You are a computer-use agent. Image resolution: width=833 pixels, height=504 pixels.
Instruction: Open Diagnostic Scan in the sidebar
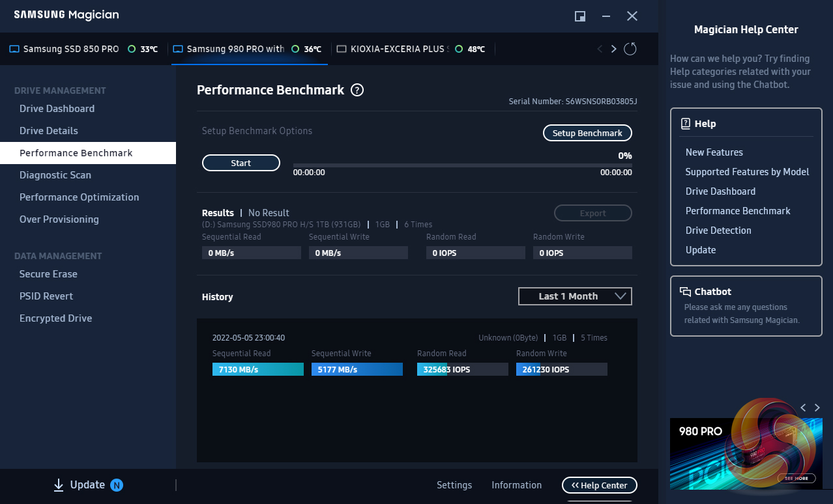pos(55,175)
